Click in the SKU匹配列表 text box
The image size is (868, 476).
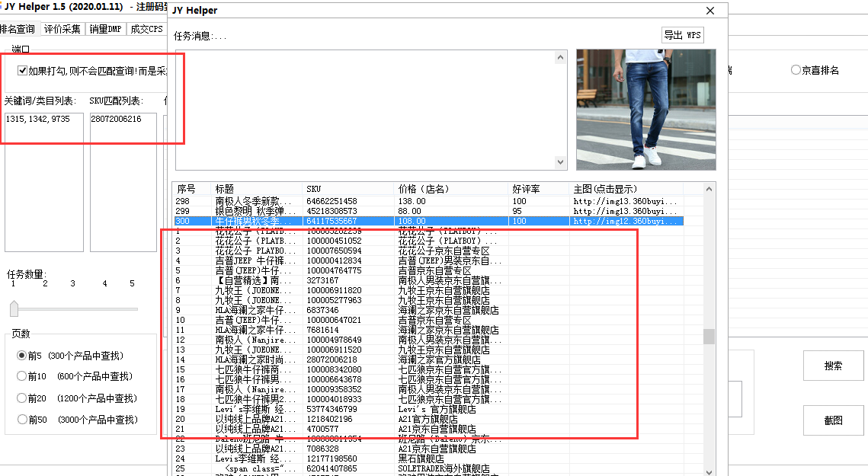[123, 182]
